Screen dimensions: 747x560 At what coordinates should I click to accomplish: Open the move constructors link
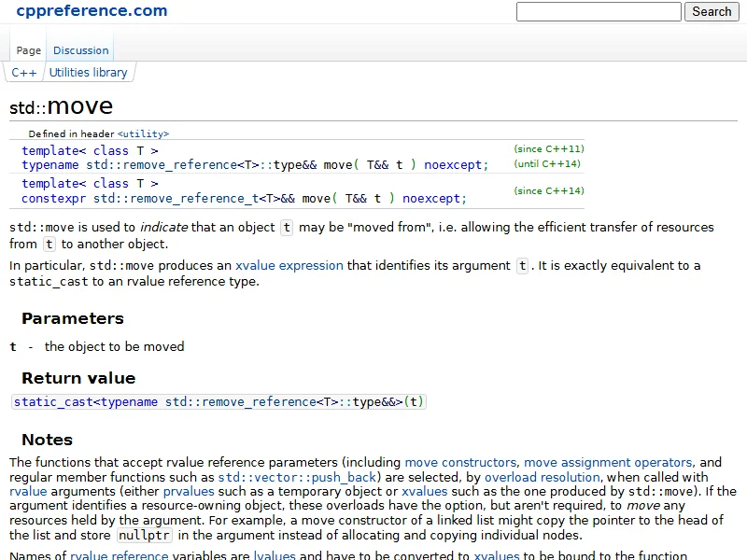(459, 462)
